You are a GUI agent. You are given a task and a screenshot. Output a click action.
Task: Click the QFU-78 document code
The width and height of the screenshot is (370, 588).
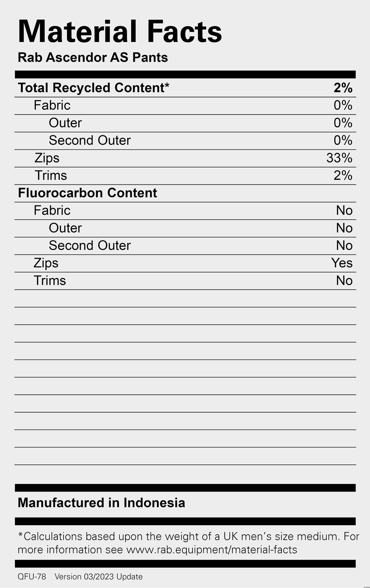(x=32, y=577)
